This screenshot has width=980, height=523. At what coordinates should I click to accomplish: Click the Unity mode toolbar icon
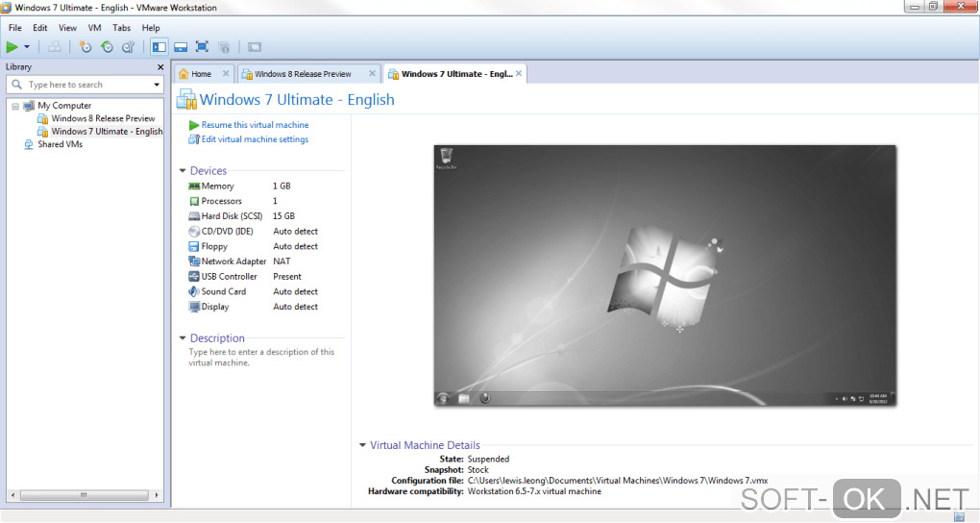coord(224,47)
